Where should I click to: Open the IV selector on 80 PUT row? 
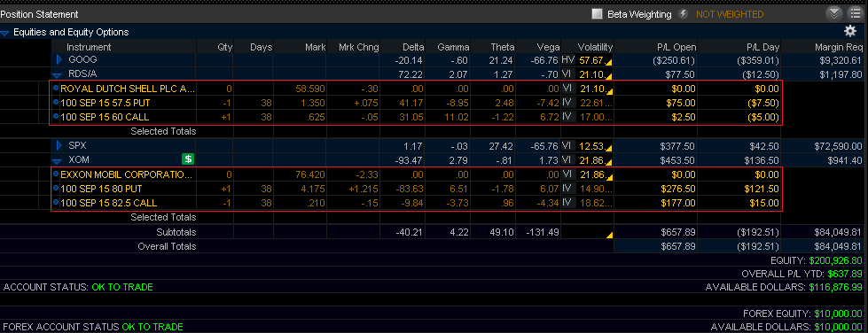pyautogui.click(x=568, y=189)
